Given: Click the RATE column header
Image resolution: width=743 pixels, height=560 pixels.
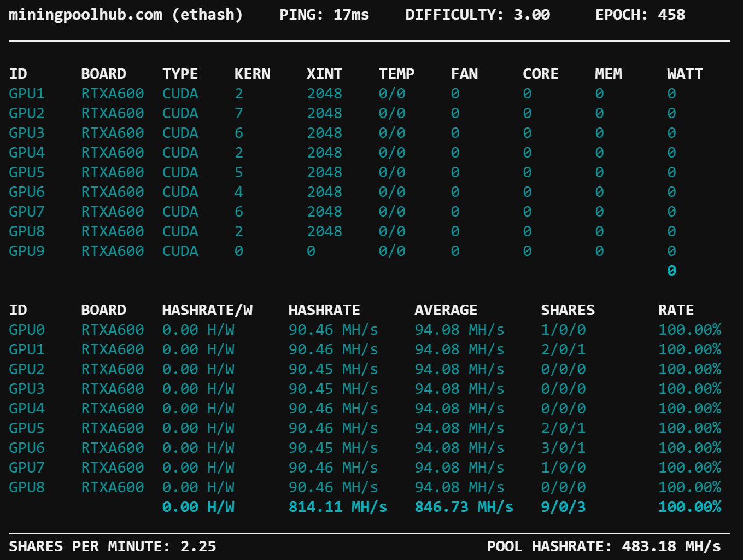Looking at the screenshot, I should (676, 310).
